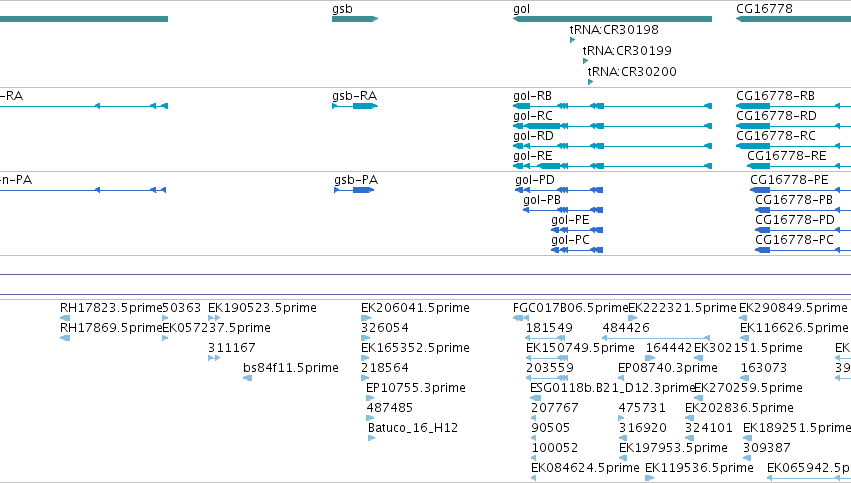Select the 181549 feature label

click(550, 328)
